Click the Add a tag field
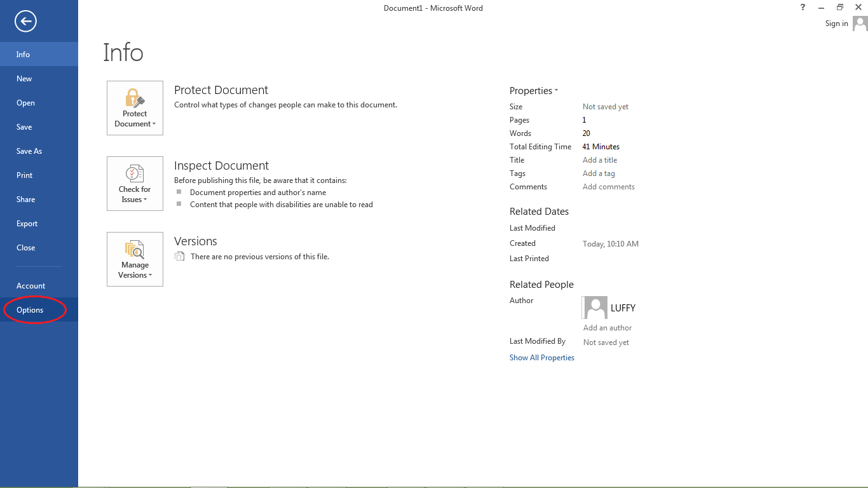Viewport: 868px width, 488px height. [x=599, y=173]
